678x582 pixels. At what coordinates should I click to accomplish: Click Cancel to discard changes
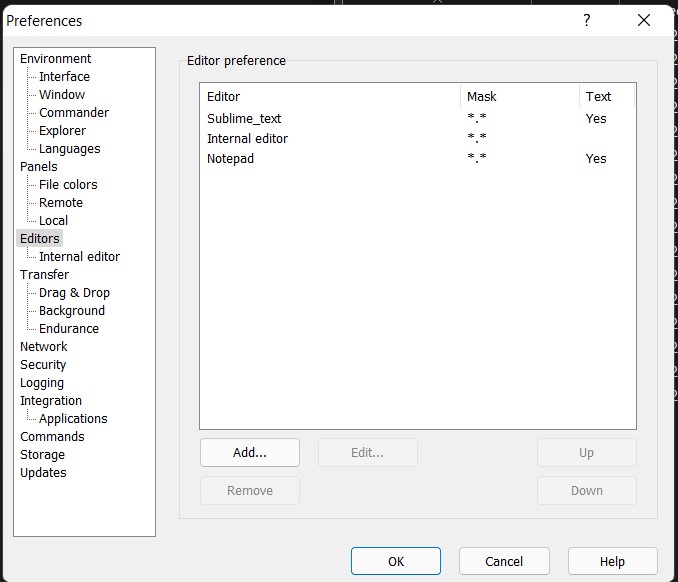click(x=504, y=561)
